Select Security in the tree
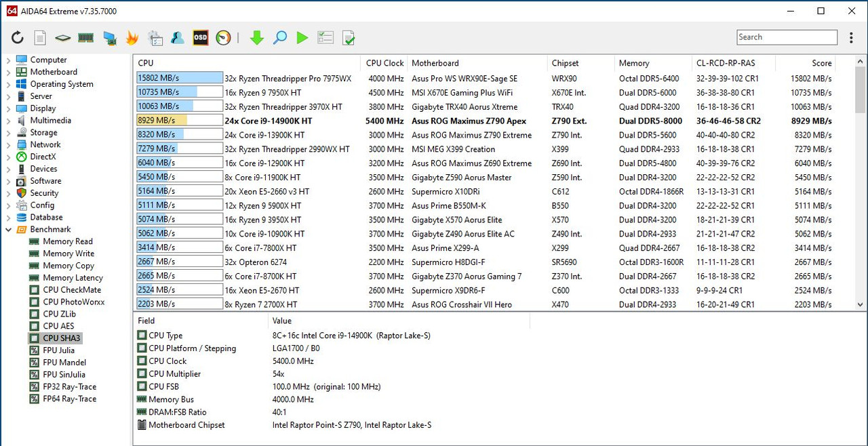868x446 pixels. [x=44, y=193]
